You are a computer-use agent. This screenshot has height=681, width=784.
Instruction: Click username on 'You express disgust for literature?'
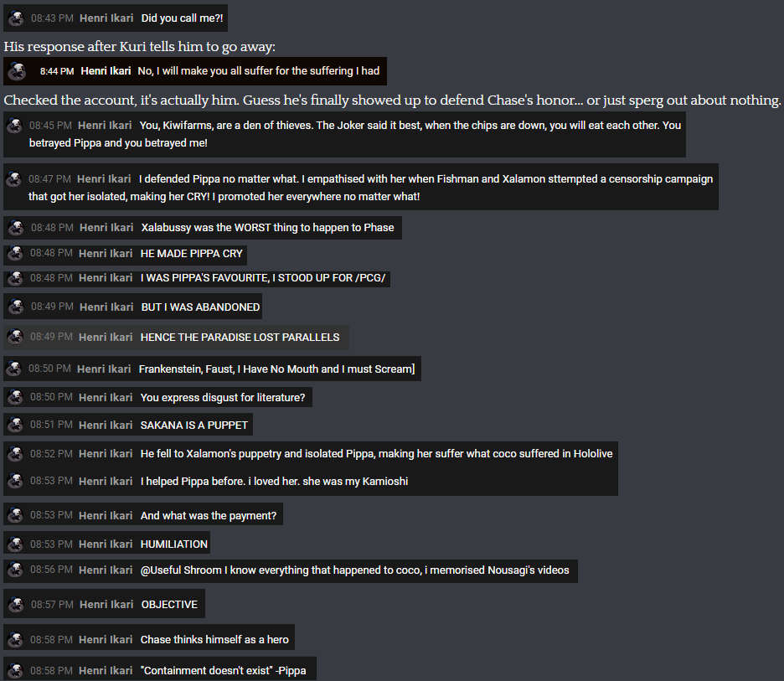(106, 398)
